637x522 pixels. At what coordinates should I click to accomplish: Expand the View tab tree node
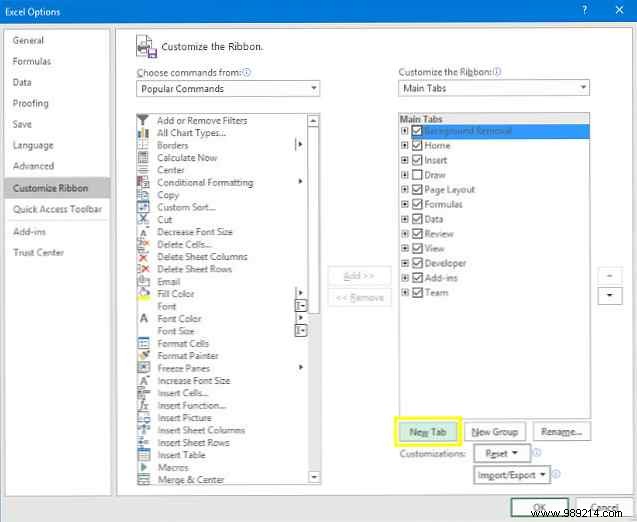point(404,248)
